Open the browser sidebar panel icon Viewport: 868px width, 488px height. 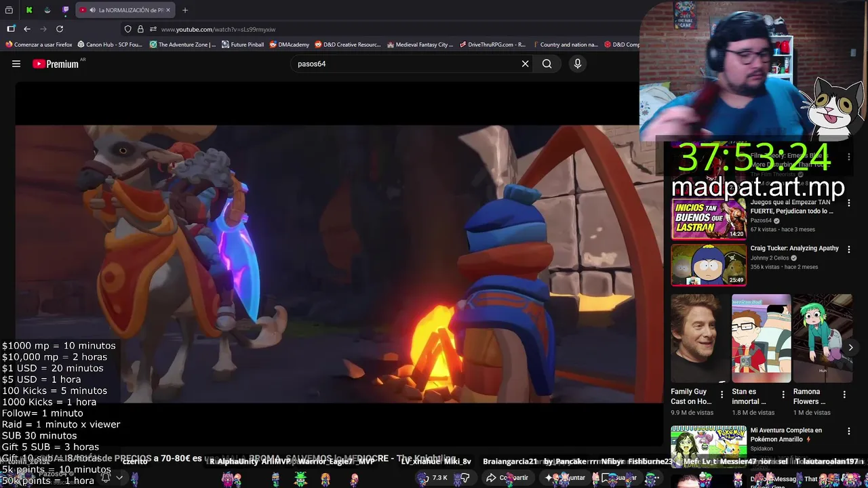pos(11,29)
